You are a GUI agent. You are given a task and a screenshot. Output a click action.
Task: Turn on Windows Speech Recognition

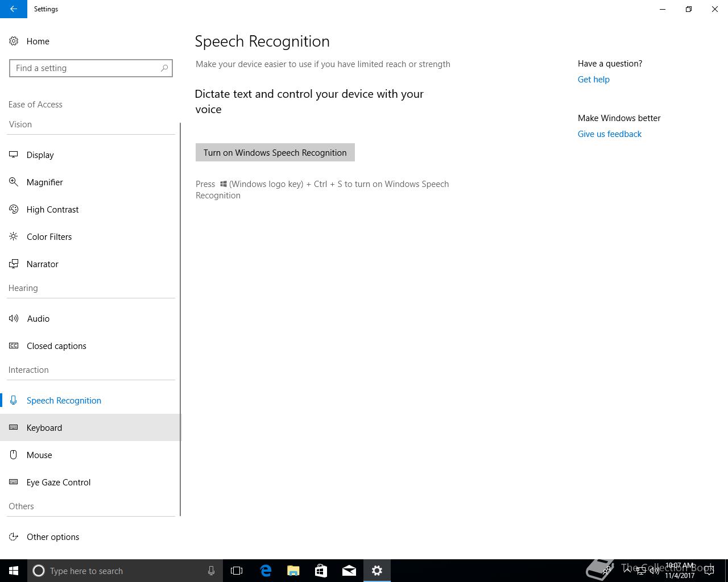[275, 152]
